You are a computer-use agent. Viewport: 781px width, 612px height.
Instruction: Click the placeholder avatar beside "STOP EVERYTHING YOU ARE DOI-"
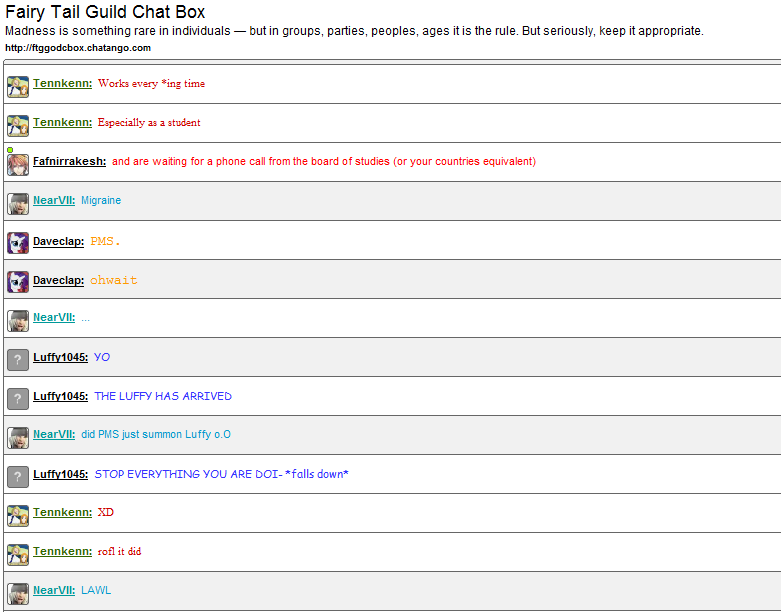coord(17,476)
